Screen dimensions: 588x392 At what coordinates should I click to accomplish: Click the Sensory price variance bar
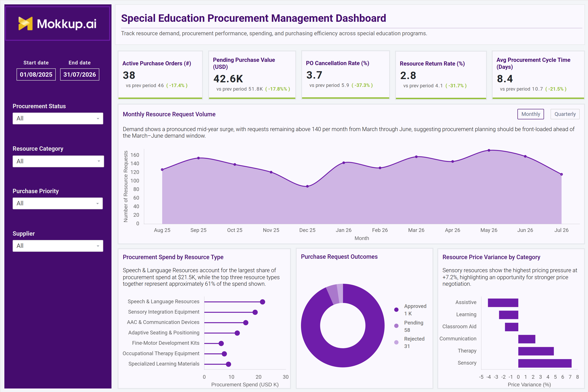pyautogui.click(x=545, y=363)
